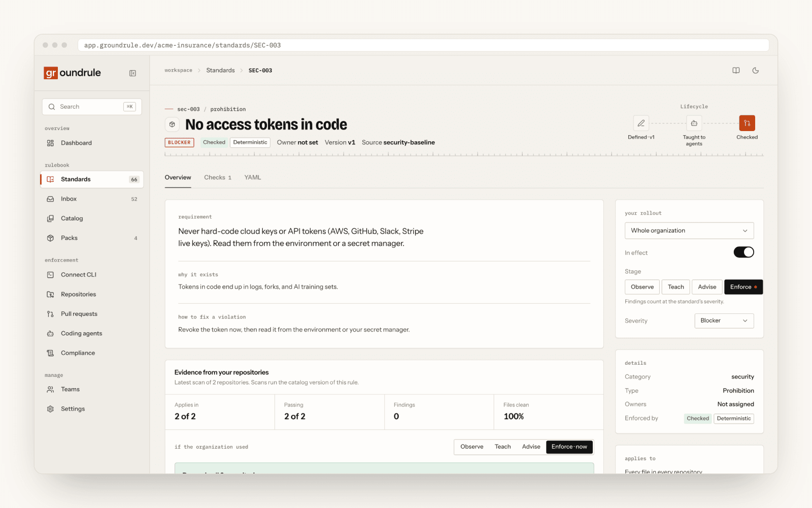Image resolution: width=812 pixels, height=508 pixels.
Task: Click the Source security-baseline text
Action: (398, 143)
